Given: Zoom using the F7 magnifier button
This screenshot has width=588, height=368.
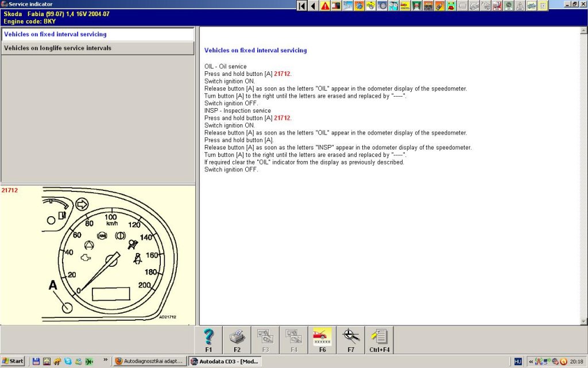Looking at the screenshot, I should click(x=351, y=340).
